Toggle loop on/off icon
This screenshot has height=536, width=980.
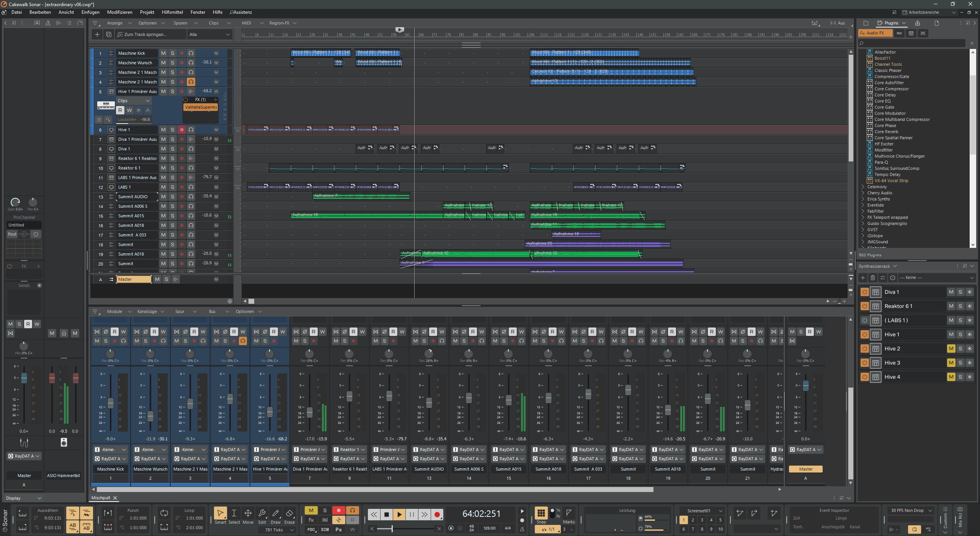click(164, 513)
